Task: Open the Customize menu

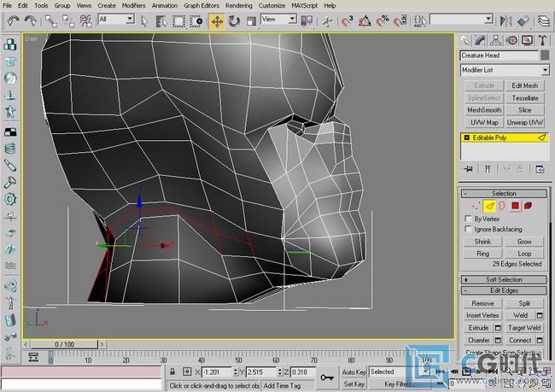Action: coord(272,6)
